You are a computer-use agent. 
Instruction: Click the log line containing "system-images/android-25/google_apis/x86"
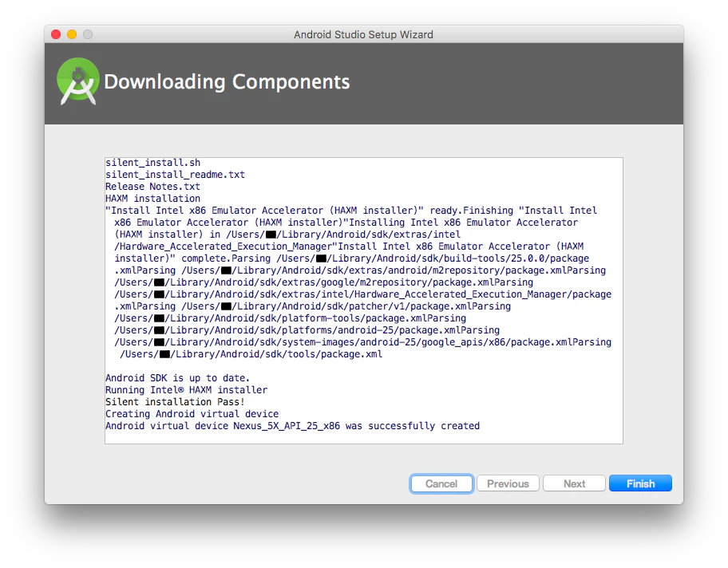click(362, 342)
